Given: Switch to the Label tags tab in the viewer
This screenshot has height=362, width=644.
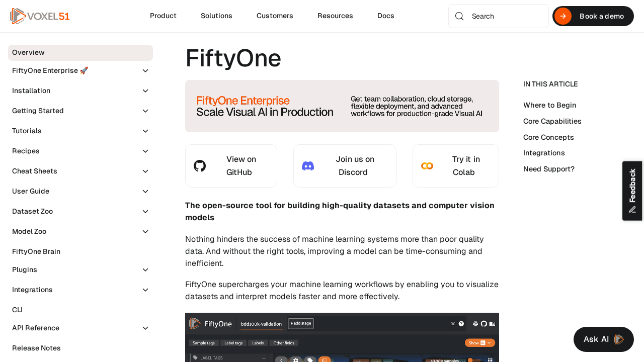Looking at the screenshot, I should click(233, 343).
